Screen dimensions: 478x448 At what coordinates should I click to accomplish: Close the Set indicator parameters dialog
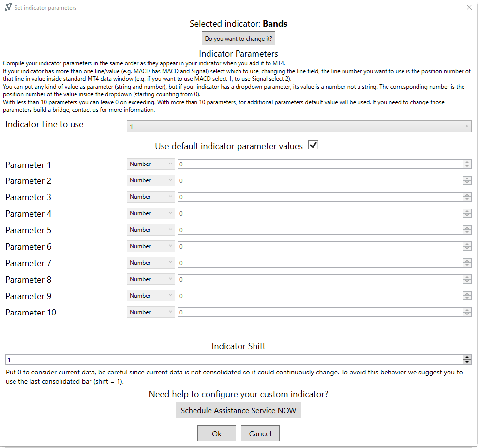click(469, 7)
